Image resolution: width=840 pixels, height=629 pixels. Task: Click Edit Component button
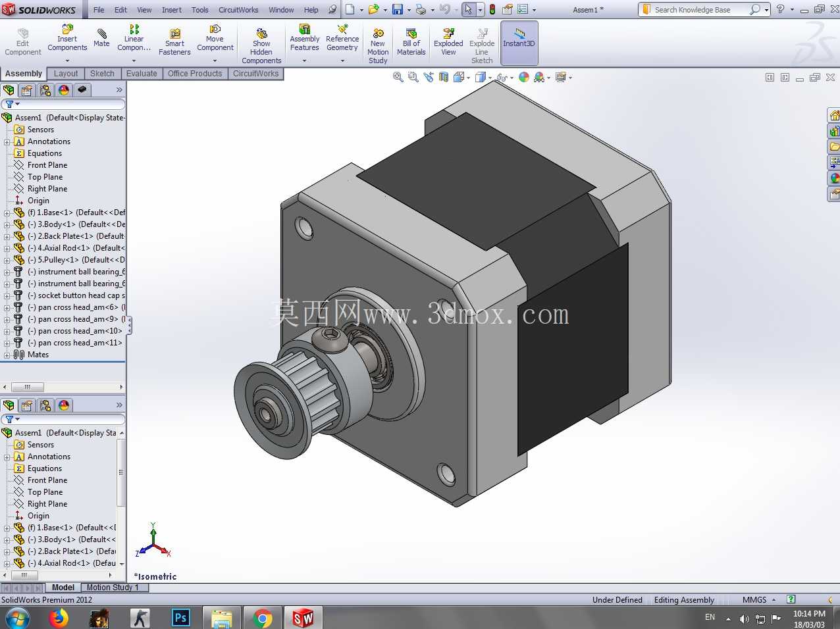[23, 42]
